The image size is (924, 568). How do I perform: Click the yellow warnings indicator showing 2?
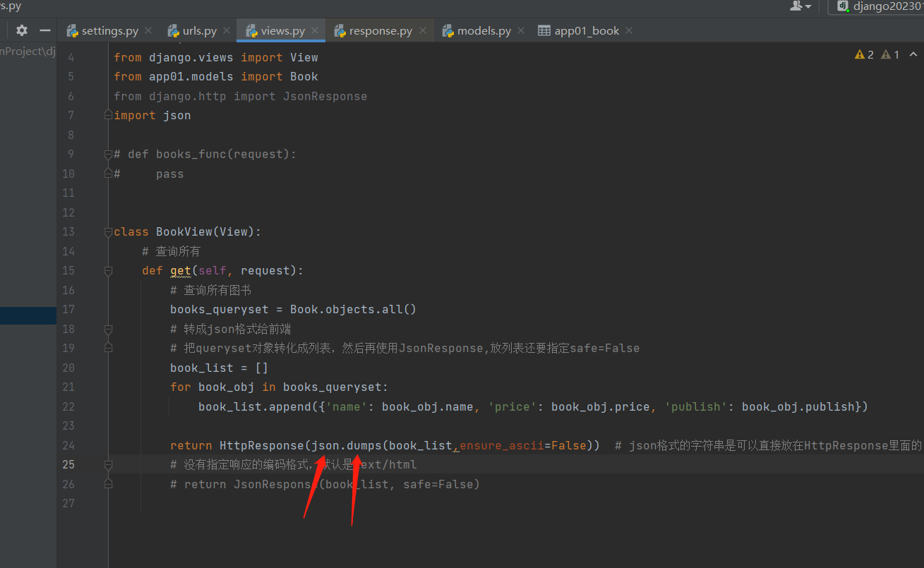[x=864, y=54]
